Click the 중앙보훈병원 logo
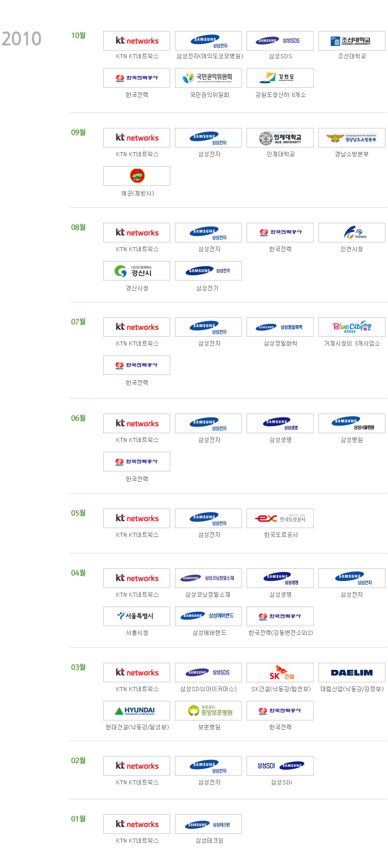 coord(208,711)
